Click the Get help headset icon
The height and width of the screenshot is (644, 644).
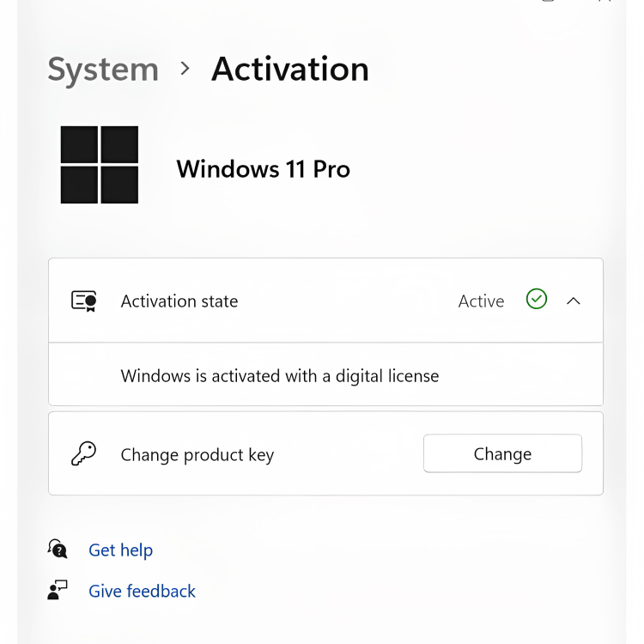[58, 550]
